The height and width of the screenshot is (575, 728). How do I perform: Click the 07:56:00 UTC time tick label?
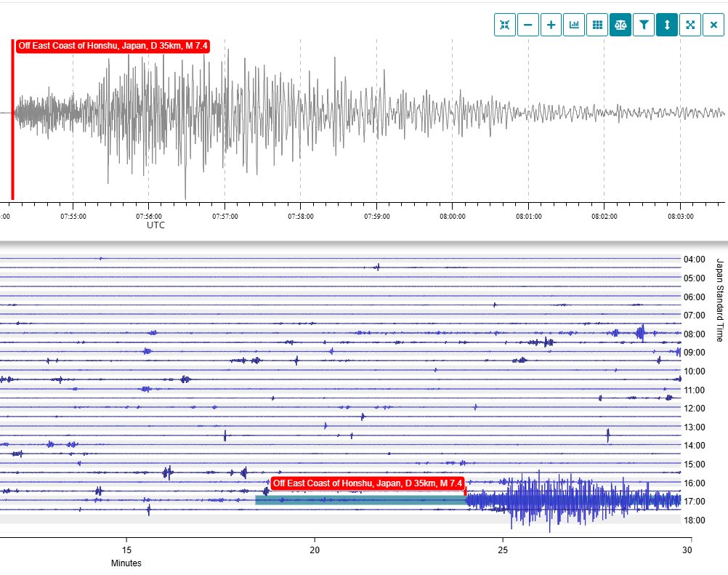[x=149, y=217]
